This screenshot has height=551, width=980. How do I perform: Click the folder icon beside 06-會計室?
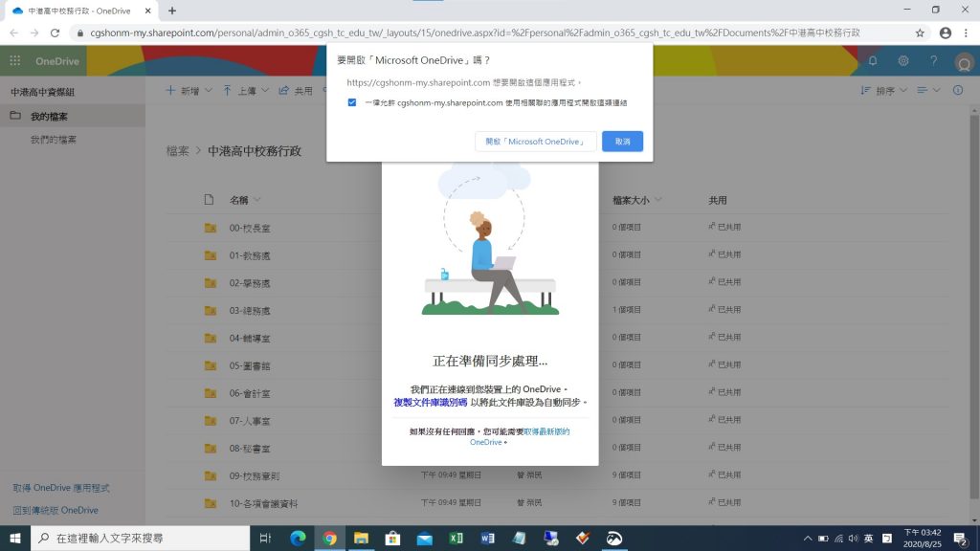click(210, 393)
